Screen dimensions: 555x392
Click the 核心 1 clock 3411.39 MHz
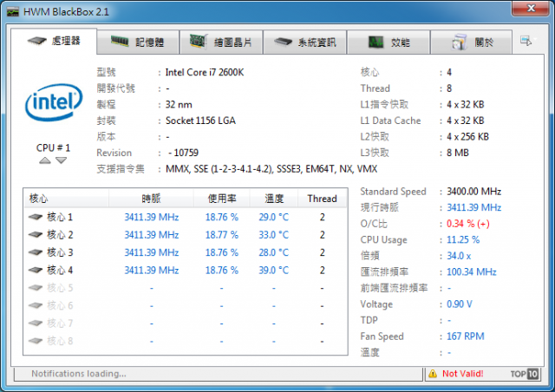(152, 217)
